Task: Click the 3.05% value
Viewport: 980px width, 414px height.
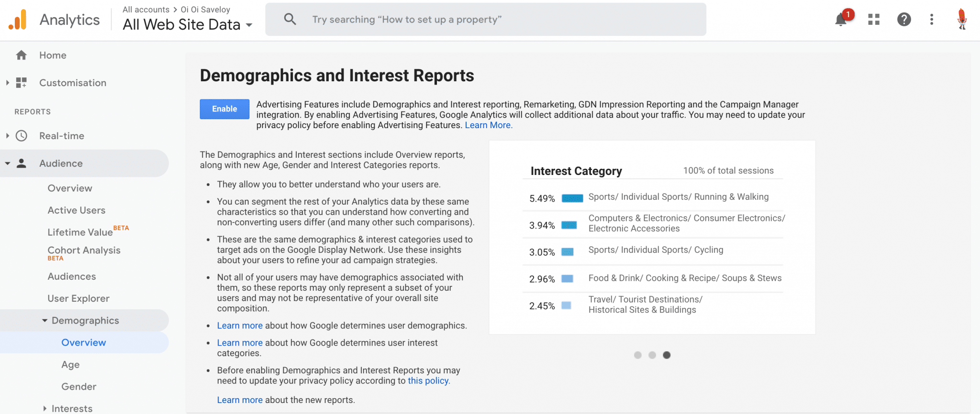Action: tap(542, 252)
